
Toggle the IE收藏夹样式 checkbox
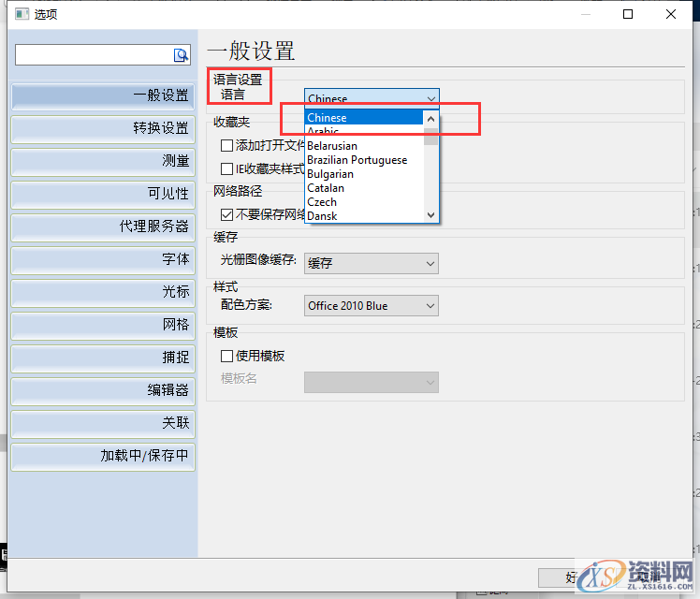tap(226, 168)
